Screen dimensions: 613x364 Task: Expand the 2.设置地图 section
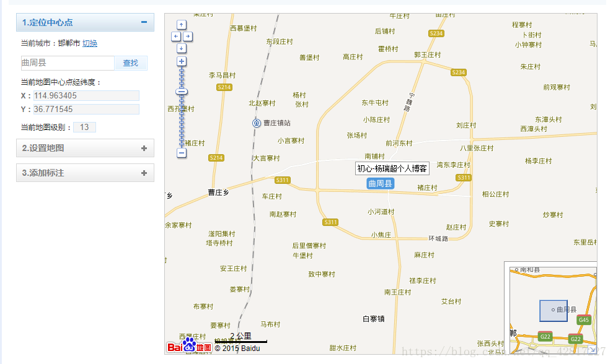(86, 148)
